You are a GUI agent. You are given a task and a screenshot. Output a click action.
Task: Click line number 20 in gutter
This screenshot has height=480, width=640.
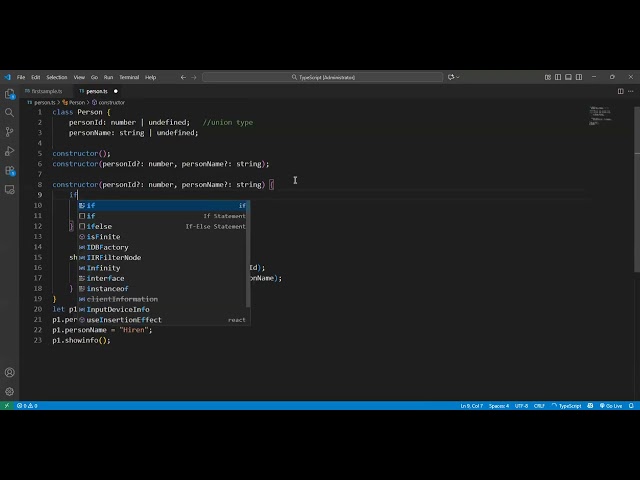point(38,309)
